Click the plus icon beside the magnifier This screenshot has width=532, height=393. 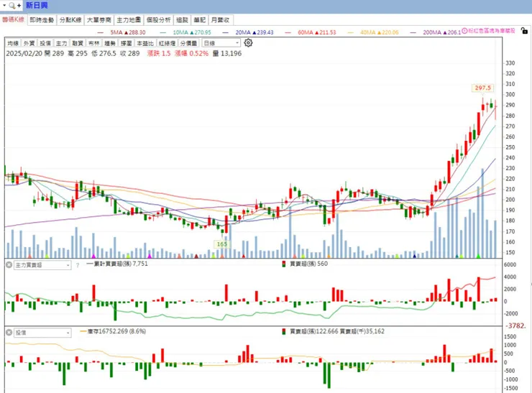[19, 6]
